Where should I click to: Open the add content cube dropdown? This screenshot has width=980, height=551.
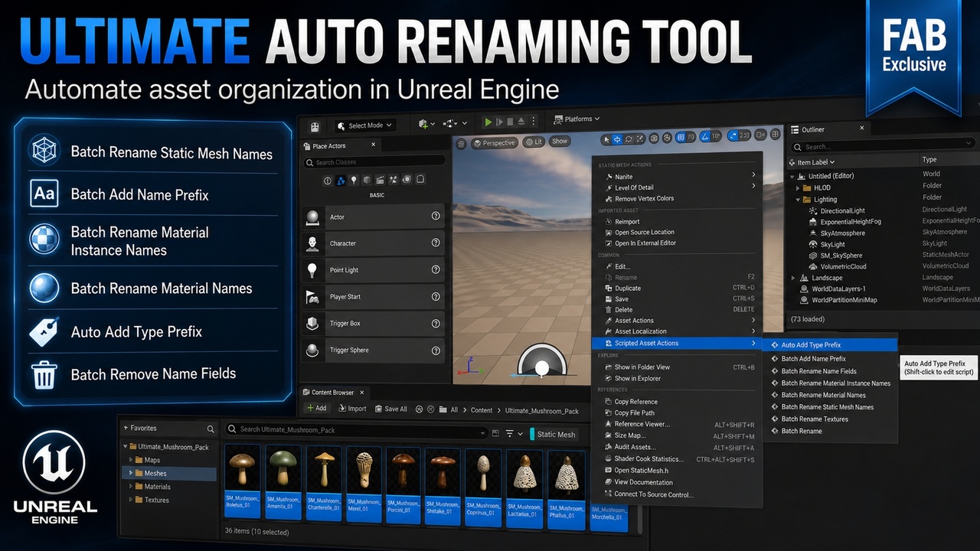pos(426,123)
